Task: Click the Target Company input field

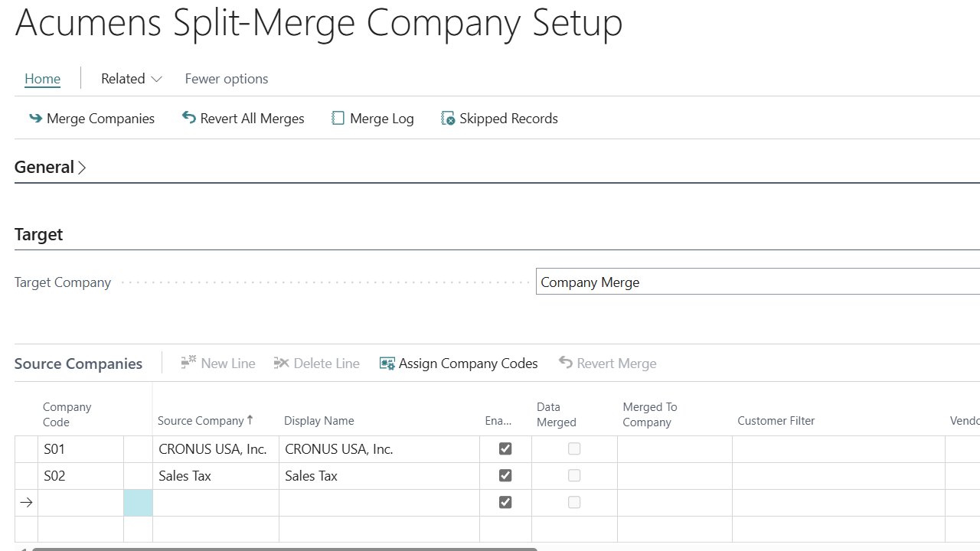Action: [x=758, y=282]
